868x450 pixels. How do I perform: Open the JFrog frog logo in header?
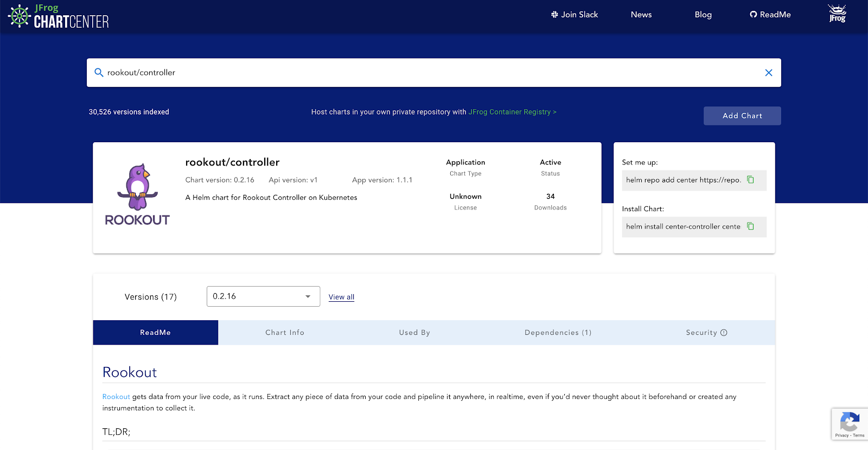(837, 14)
